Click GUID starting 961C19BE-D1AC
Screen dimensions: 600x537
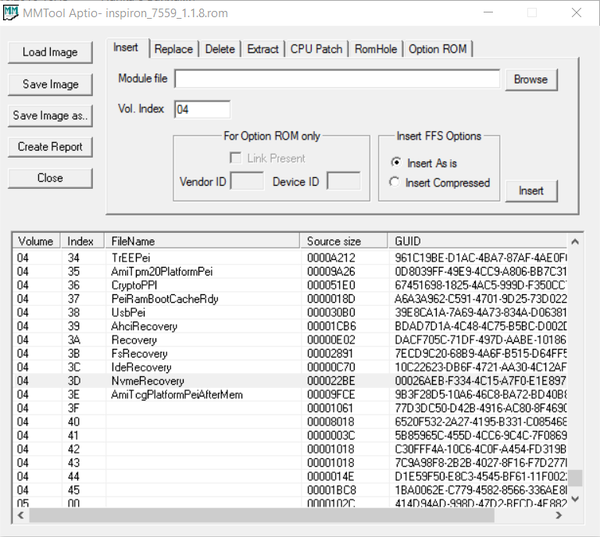point(481,258)
